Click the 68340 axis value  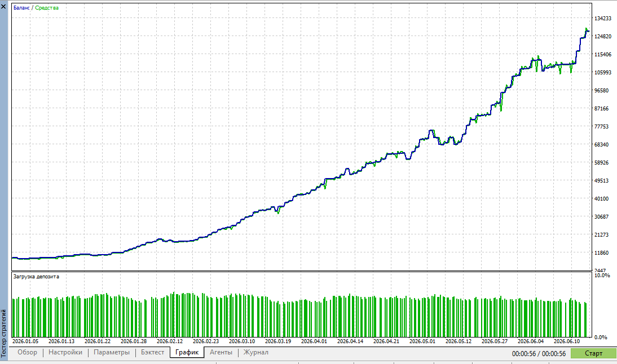[601, 145]
